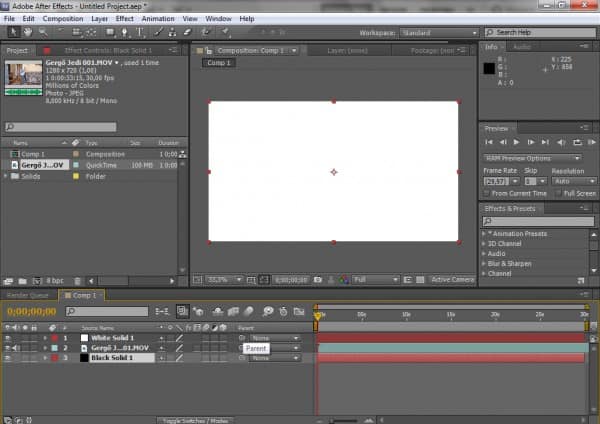
Task: Open the Resolution Auto dropdown in Preview
Action: 573,181
